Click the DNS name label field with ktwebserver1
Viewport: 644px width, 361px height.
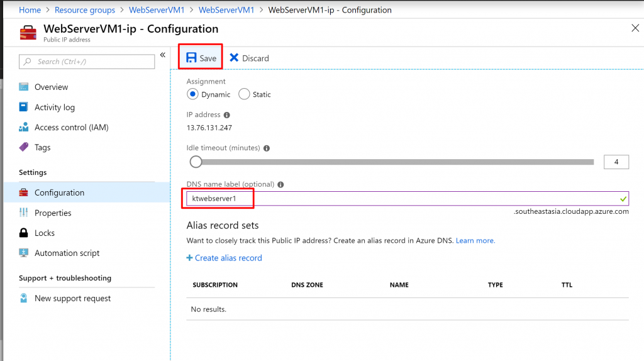[x=408, y=198]
